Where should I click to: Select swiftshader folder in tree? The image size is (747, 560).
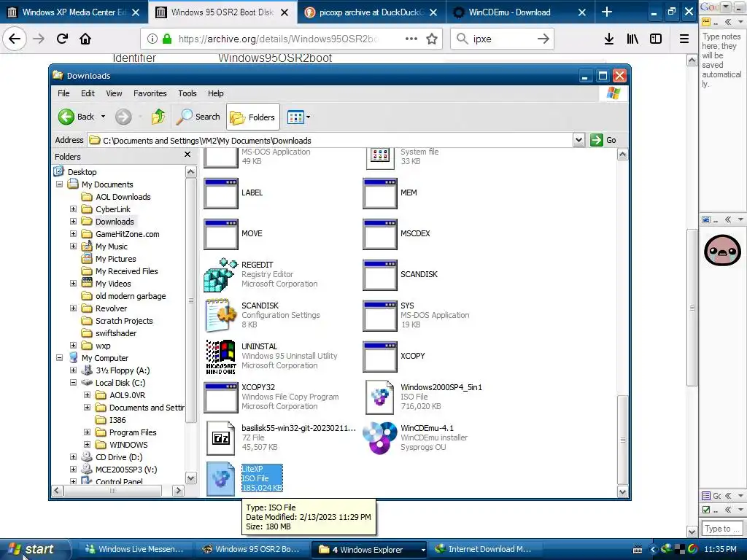116,332
